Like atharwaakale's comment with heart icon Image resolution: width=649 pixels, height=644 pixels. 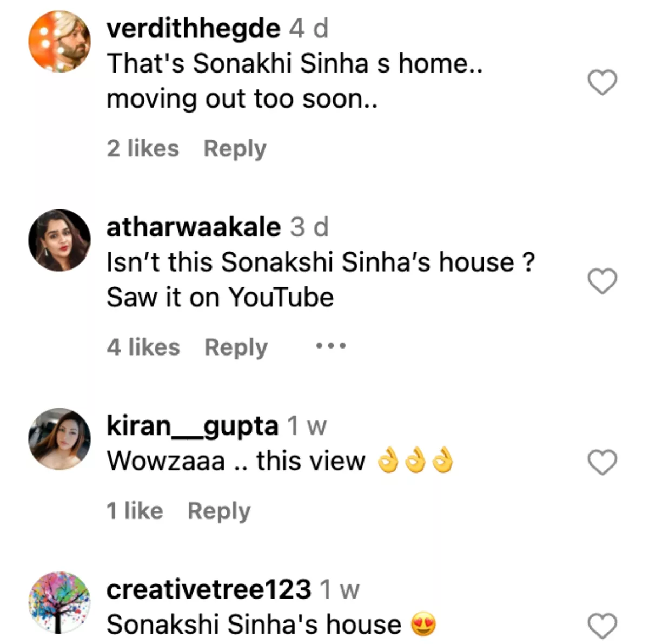[602, 281]
